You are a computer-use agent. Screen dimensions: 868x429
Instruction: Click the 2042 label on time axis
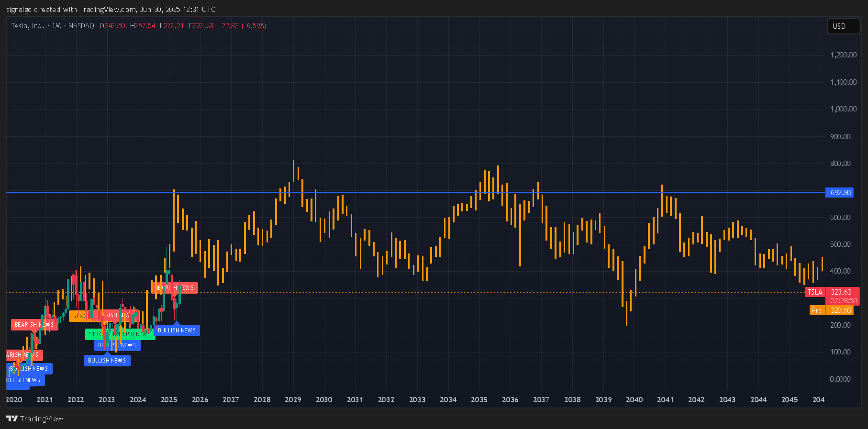[x=696, y=400]
